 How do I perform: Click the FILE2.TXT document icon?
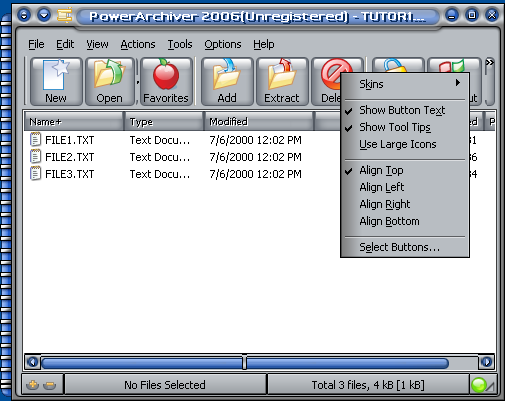pos(35,157)
